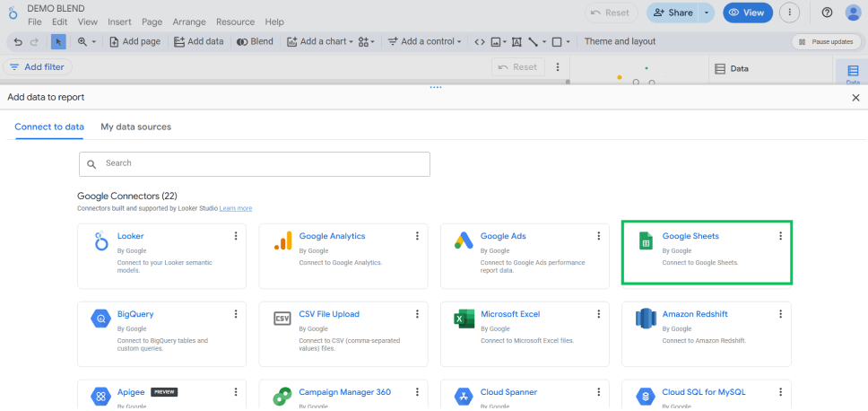Follow the Learn more link

click(236, 208)
